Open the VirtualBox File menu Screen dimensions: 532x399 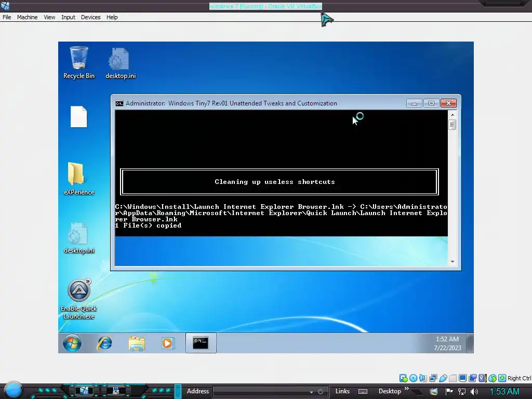click(7, 17)
